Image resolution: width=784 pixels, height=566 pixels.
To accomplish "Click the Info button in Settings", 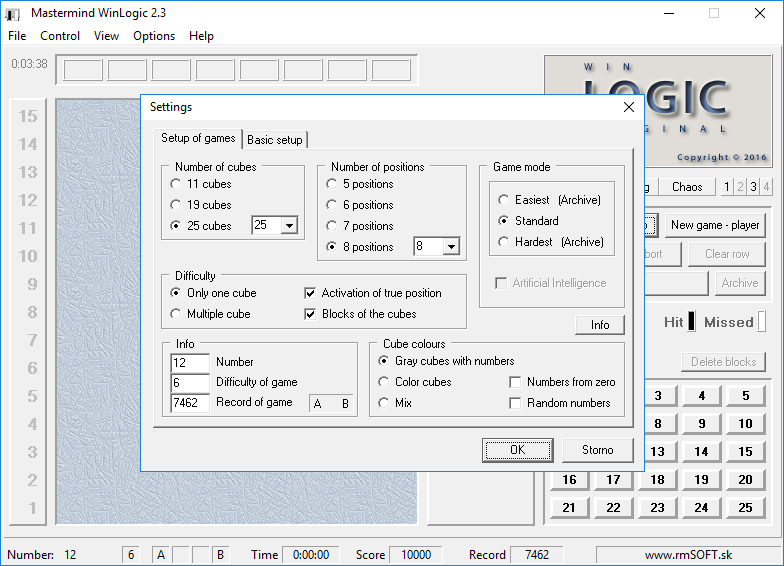I will click(600, 325).
